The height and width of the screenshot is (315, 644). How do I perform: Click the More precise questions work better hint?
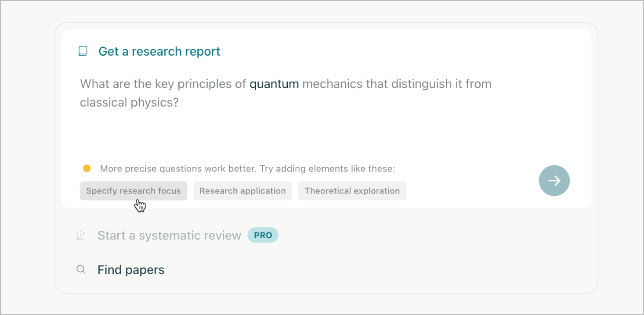(x=247, y=168)
